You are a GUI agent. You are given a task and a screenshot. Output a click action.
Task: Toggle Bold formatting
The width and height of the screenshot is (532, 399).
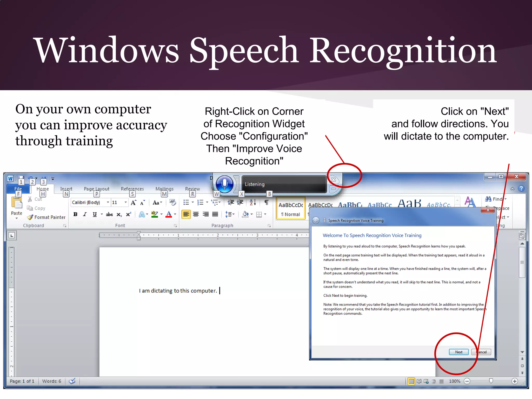[75, 214]
